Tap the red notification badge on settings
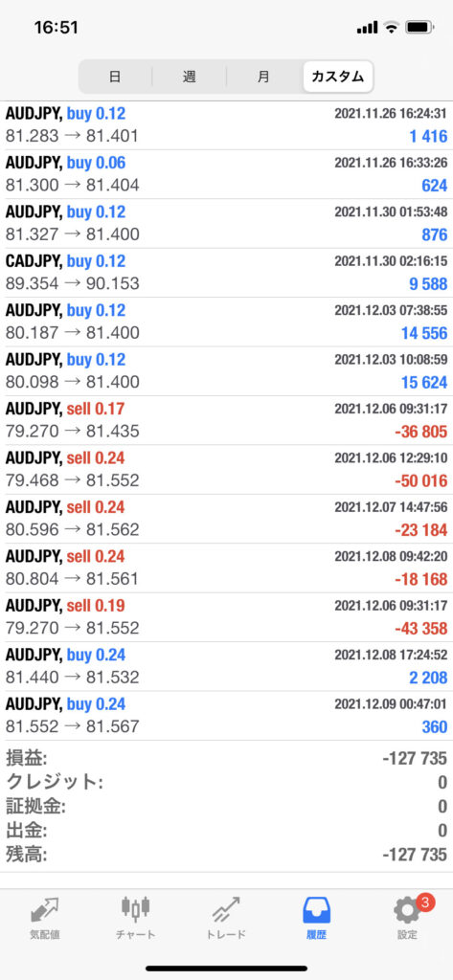453x980 pixels. coord(425,902)
